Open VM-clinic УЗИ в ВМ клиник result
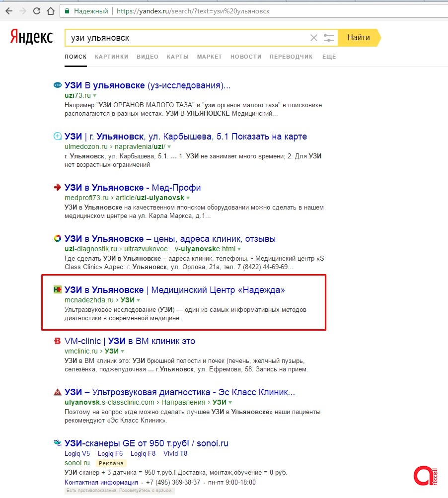This screenshot has height=498, width=448. coord(130,341)
